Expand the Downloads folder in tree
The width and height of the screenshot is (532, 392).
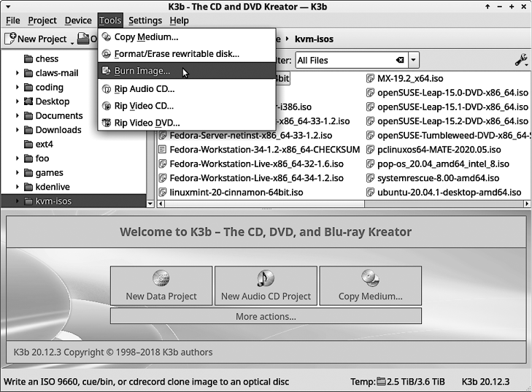17,130
